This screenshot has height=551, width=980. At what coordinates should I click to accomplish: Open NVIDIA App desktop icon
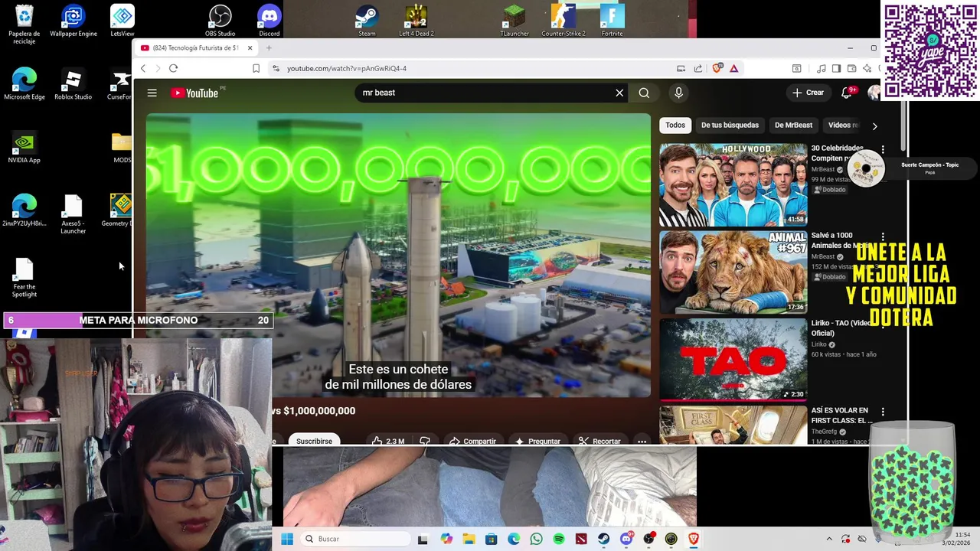pyautogui.click(x=24, y=148)
